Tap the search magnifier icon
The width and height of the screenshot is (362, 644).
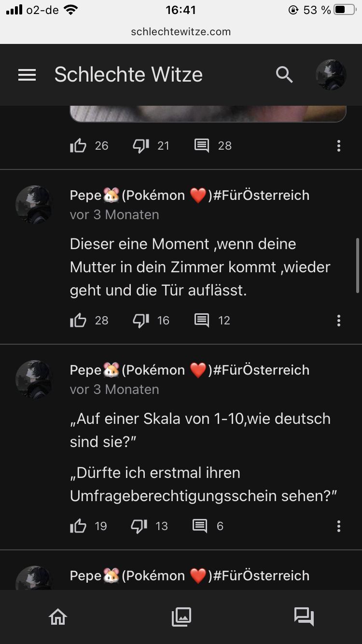pyautogui.click(x=284, y=75)
